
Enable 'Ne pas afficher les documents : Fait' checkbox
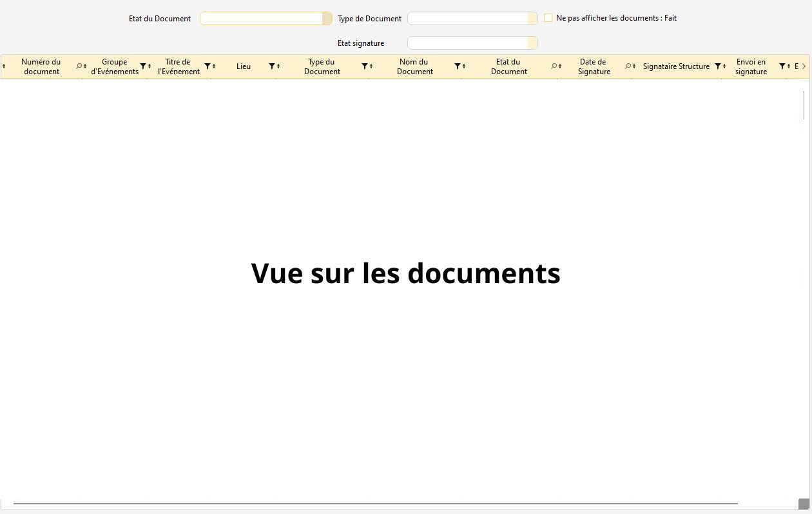pos(548,18)
